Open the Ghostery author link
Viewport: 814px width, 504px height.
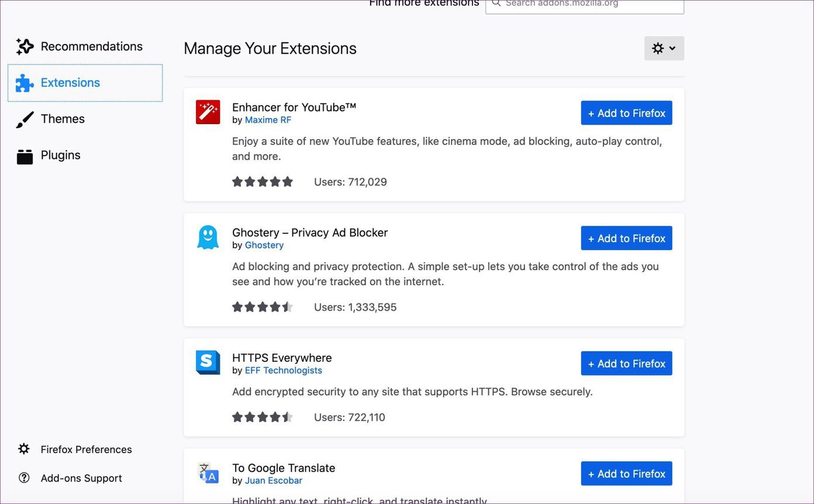click(264, 245)
